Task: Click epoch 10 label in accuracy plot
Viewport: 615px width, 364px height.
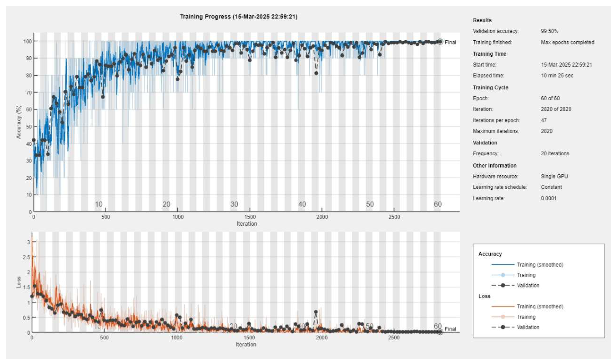Action: [x=98, y=204]
